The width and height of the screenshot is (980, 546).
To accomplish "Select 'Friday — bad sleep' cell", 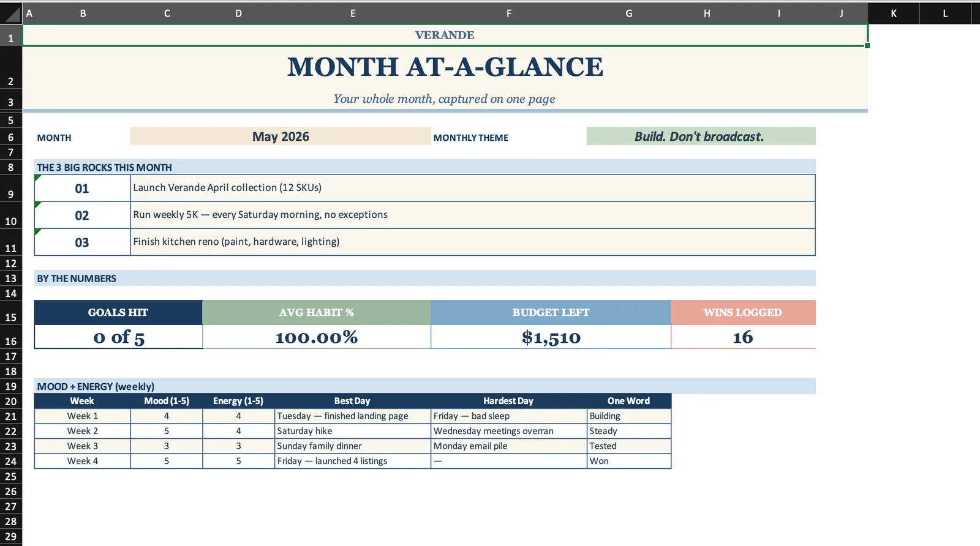I will [x=508, y=416].
